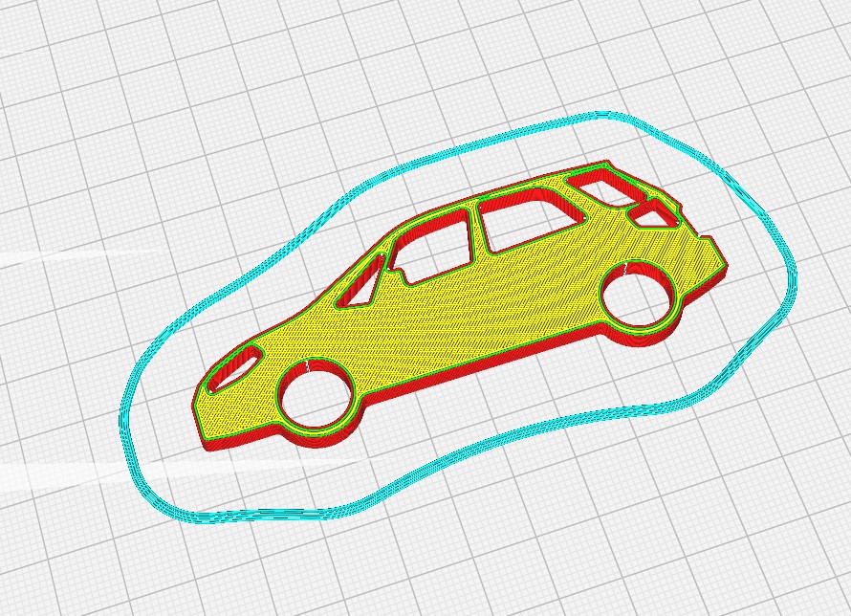This screenshot has width=851, height=616.
Task: Click the headlight slot cutout on the car
Action: (235, 367)
